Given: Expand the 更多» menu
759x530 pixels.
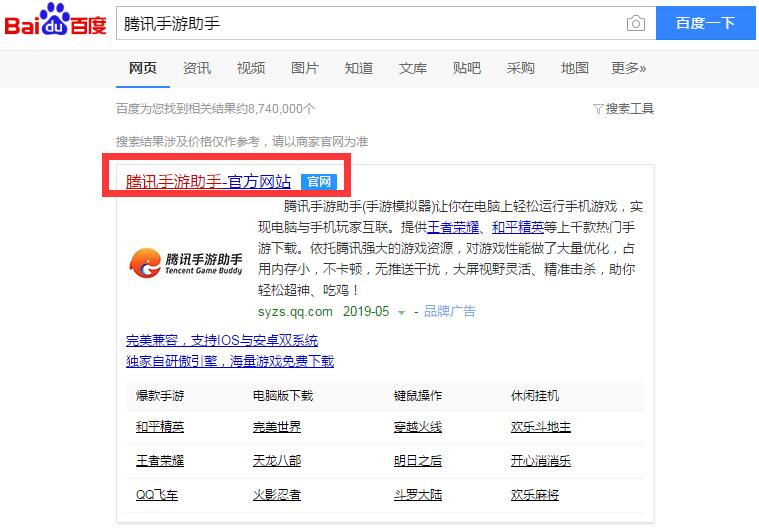Looking at the screenshot, I should click(628, 68).
